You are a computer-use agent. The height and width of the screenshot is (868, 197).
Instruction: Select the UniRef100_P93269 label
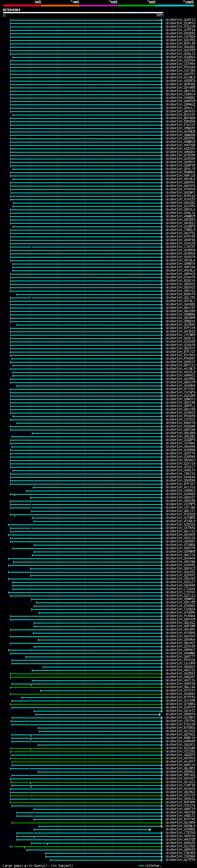click(x=180, y=67)
